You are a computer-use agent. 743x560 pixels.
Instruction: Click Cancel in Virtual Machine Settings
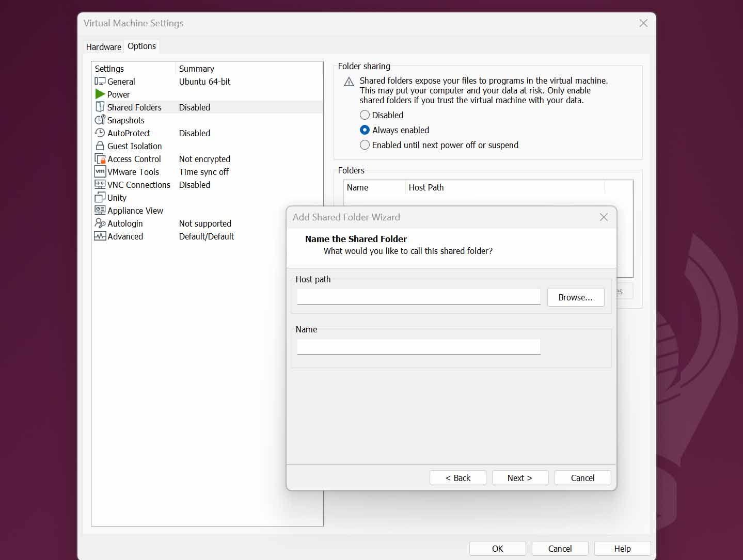coord(560,549)
